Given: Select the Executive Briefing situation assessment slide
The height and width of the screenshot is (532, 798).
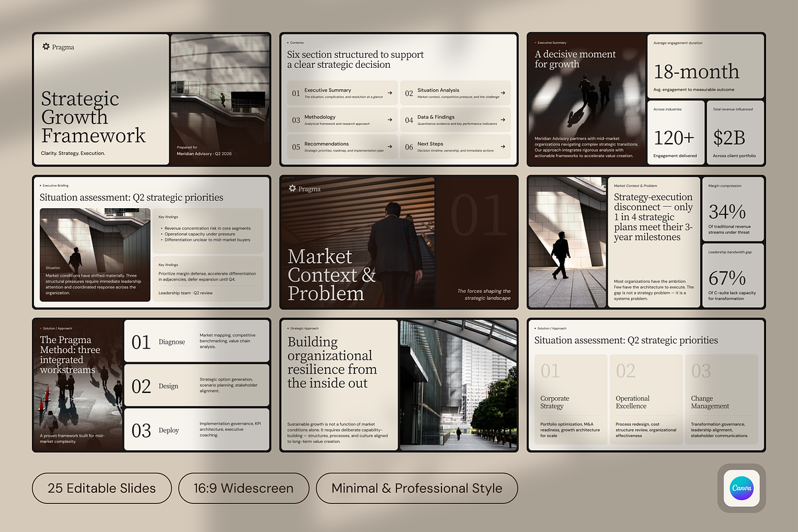Looking at the screenshot, I should click(x=152, y=242).
